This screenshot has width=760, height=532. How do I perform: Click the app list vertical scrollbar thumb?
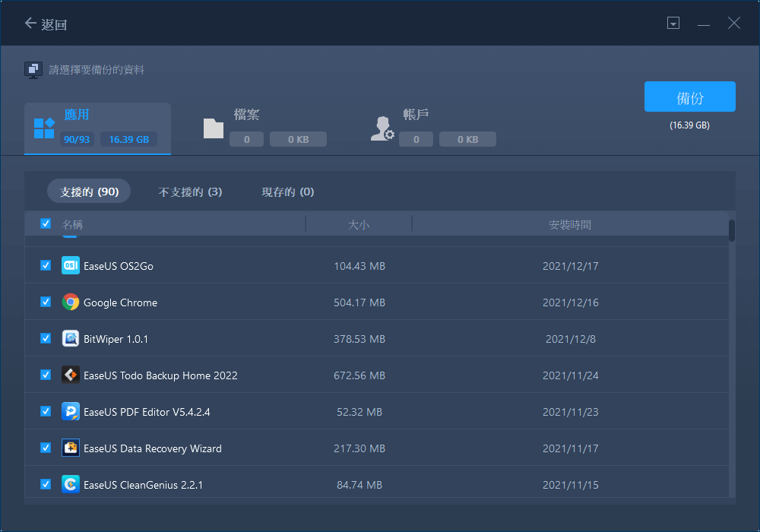(732, 230)
